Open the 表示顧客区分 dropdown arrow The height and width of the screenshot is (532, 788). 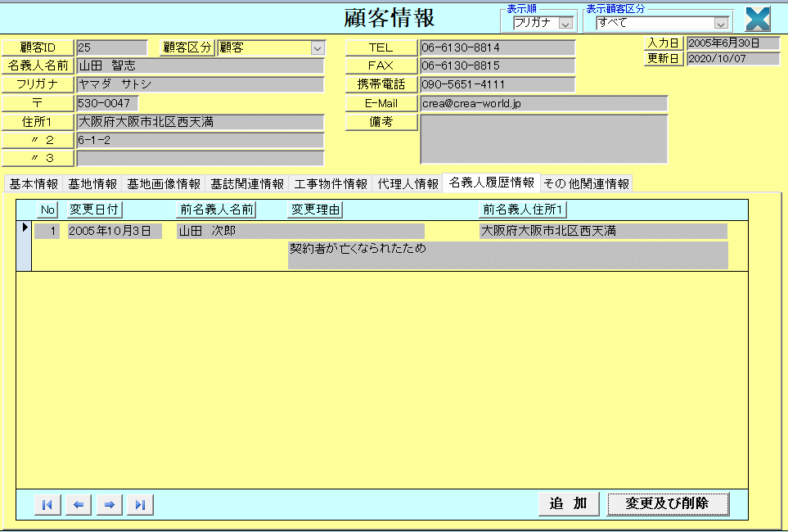(x=721, y=23)
